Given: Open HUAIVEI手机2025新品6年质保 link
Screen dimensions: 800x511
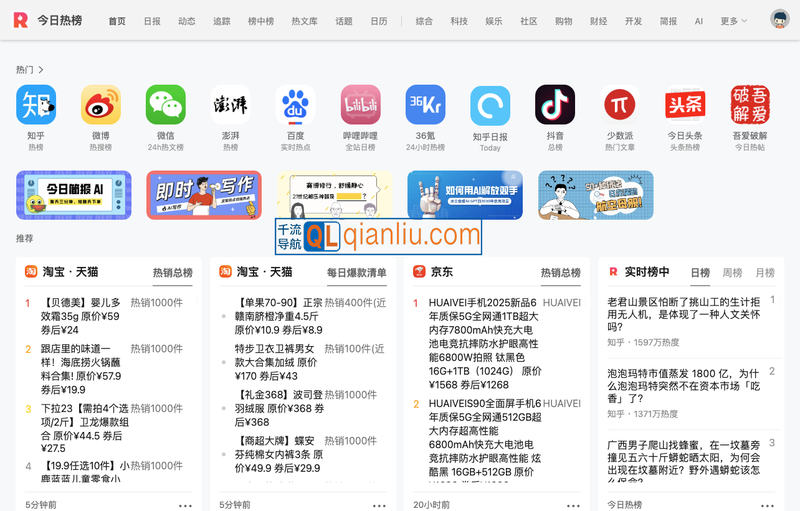Looking at the screenshot, I should point(485,344).
